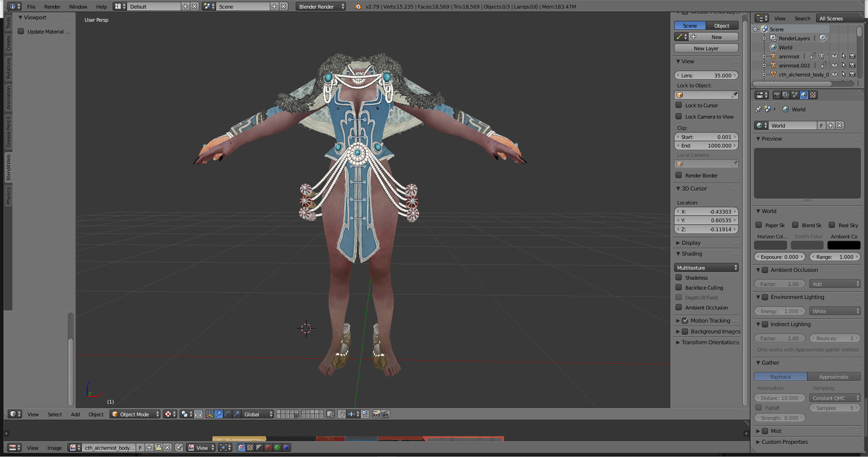The width and height of the screenshot is (868, 457).
Task: Open the Render menu
Action: click(x=52, y=6)
